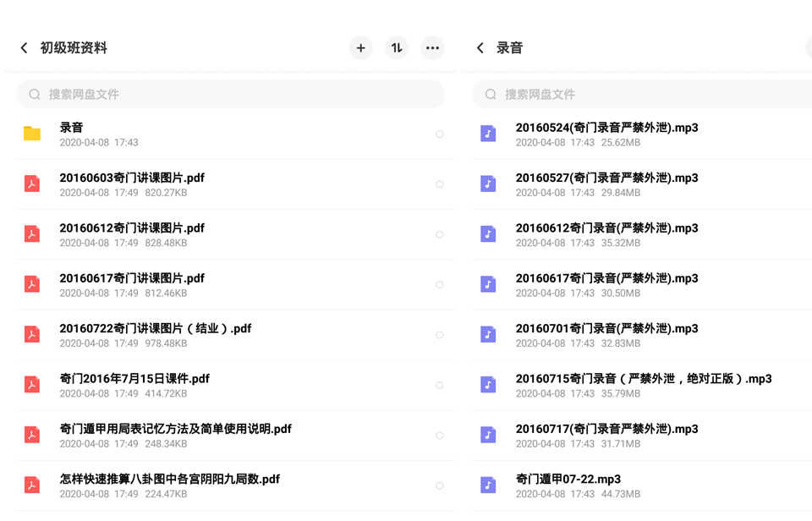Select the 录音 folder row circle
The image size is (812, 521).
click(x=440, y=134)
